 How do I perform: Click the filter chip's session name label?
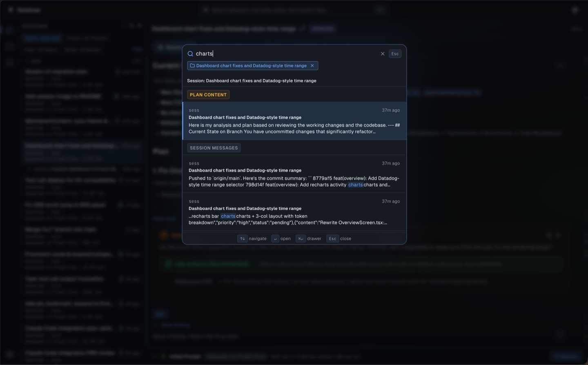point(251,66)
